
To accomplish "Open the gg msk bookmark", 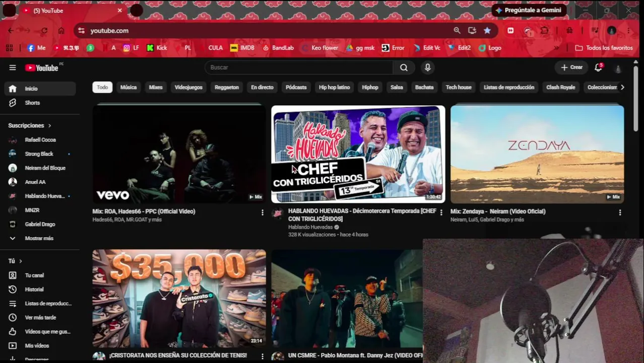I will pyautogui.click(x=360, y=48).
